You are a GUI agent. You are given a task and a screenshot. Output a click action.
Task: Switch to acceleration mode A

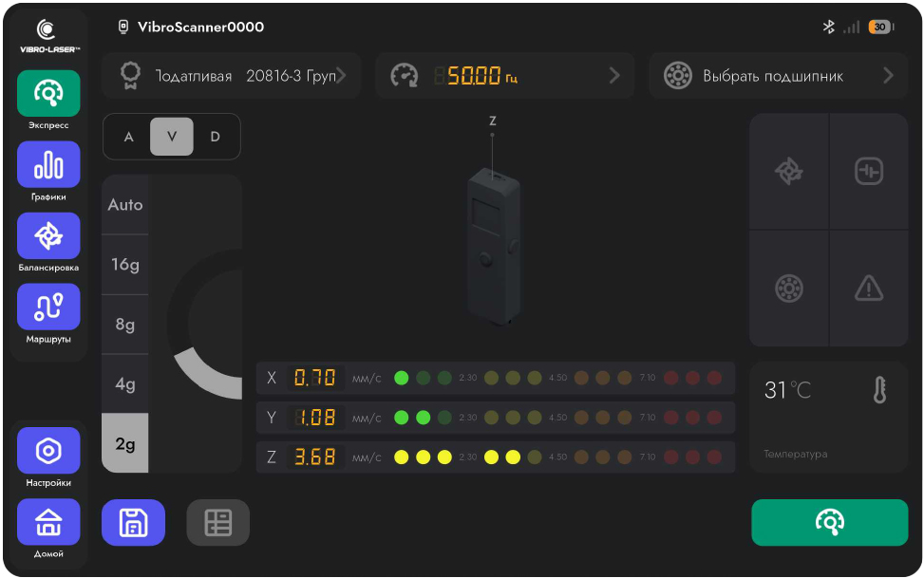click(x=128, y=137)
